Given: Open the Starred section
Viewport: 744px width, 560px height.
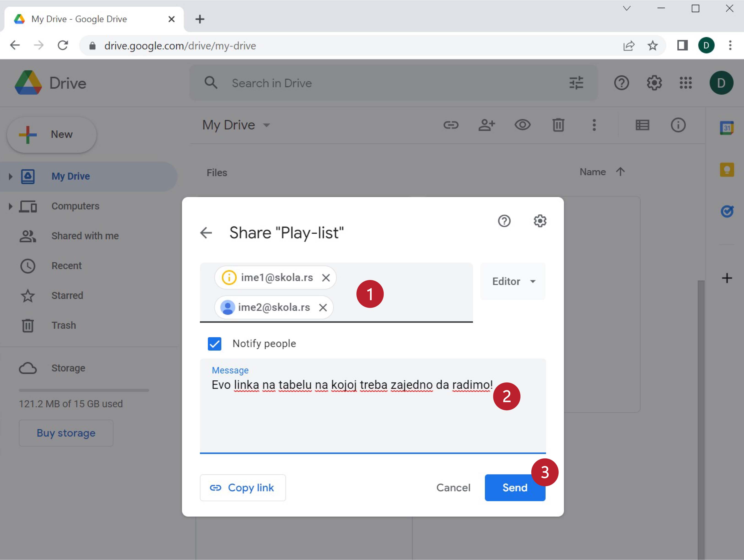Looking at the screenshot, I should [67, 296].
